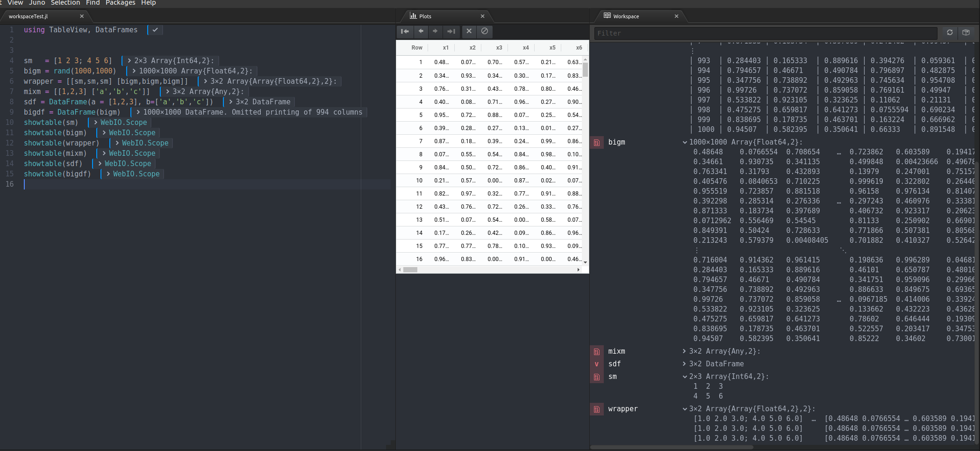Click table scroll right arrow
The width and height of the screenshot is (980, 451).
[579, 269]
